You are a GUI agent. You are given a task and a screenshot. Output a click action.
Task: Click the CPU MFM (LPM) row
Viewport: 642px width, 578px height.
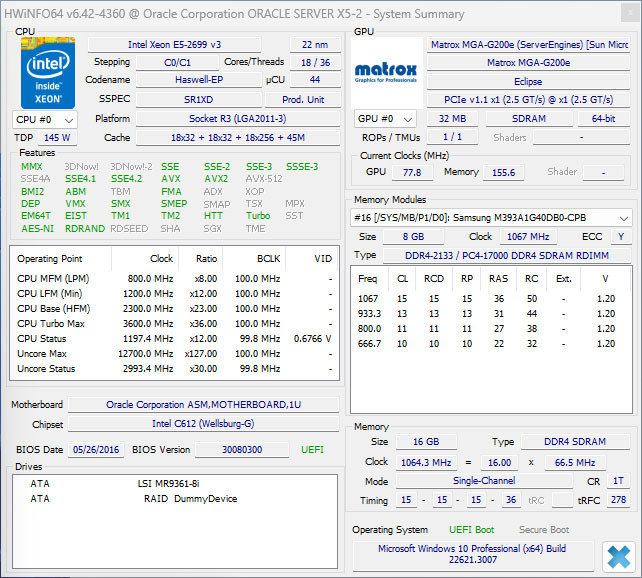pos(174,279)
